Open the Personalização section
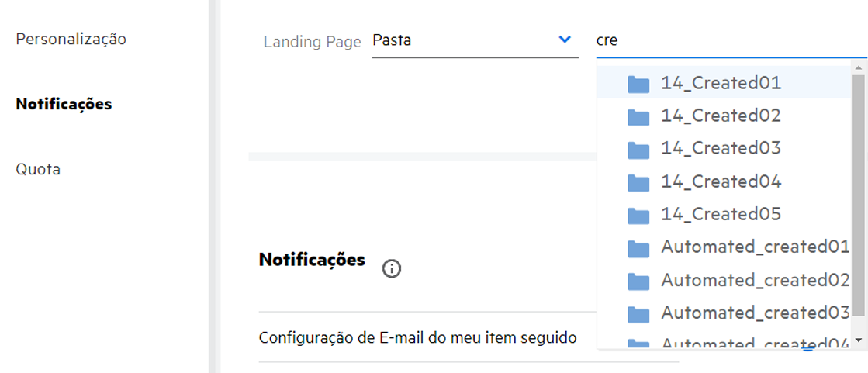 click(71, 39)
